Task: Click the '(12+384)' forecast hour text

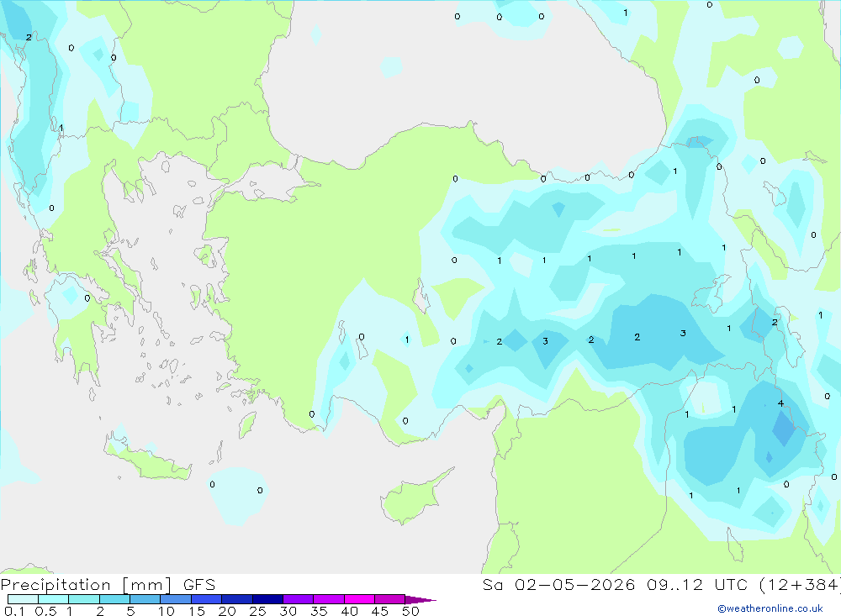Action: coord(801,585)
